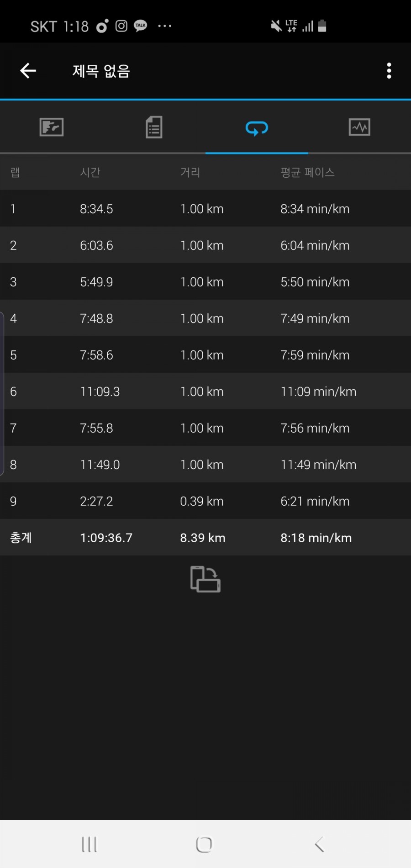The height and width of the screenshot is (868, 411).
Task: Select the laps loop tab
Action: (257, 128)
